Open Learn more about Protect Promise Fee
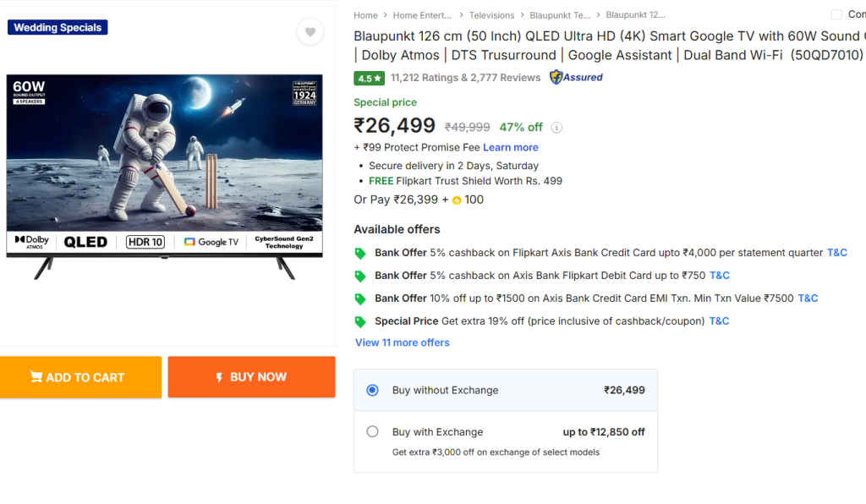 point(511,146)
